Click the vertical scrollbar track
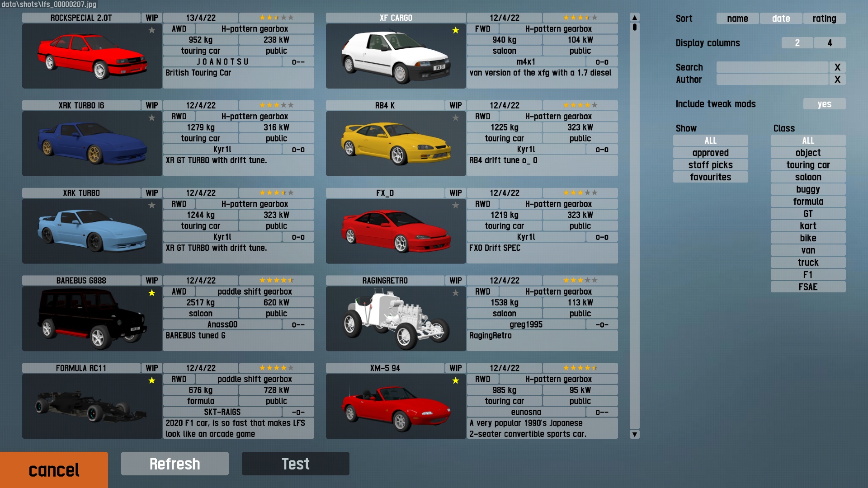868x488 pixels. click(635, 226)
